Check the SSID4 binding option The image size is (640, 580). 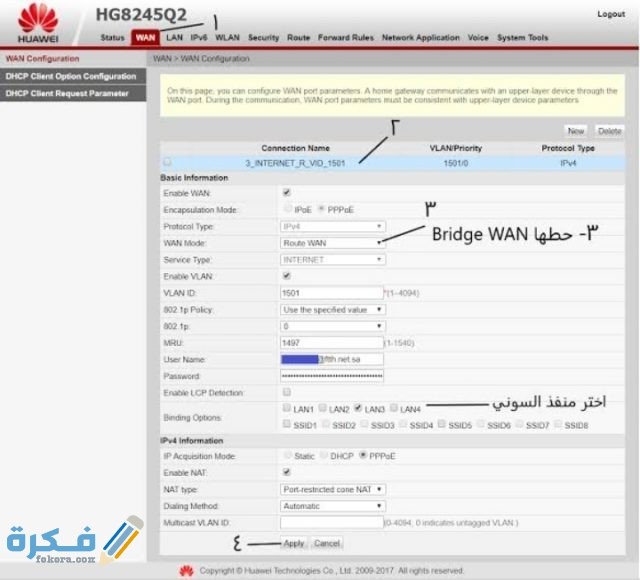(x=403, y=424)
